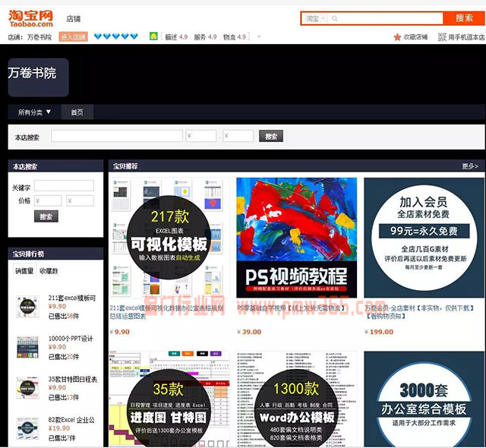486x448 pixels.
Task: Open the 35款甘特图日程表 ranking link
Action: [x=73, y=380]
